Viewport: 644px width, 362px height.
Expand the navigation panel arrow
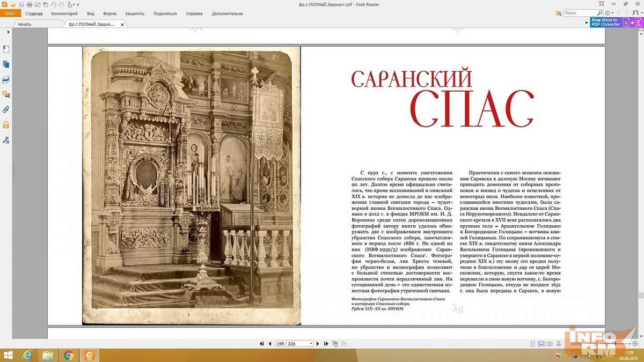[9, 32]
